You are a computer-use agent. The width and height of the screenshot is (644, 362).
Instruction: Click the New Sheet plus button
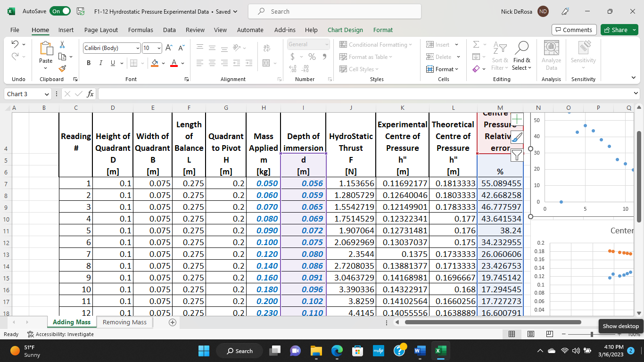click(172, 322)
